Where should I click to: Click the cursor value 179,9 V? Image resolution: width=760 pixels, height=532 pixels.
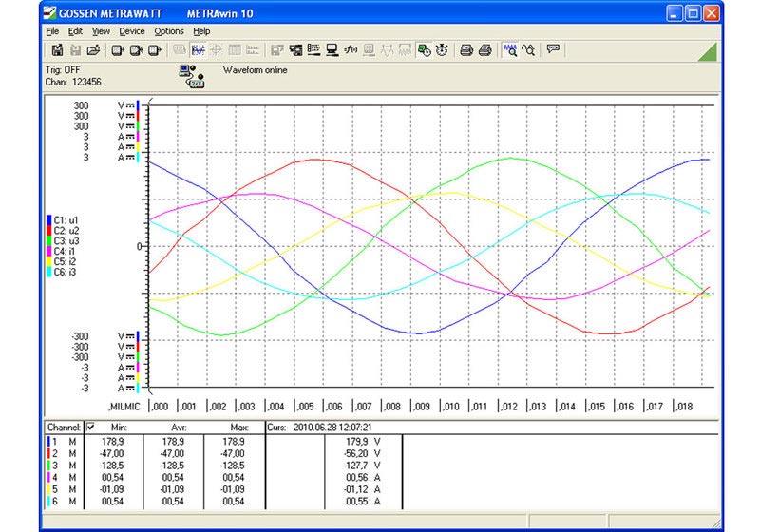[x=363, y=442]
